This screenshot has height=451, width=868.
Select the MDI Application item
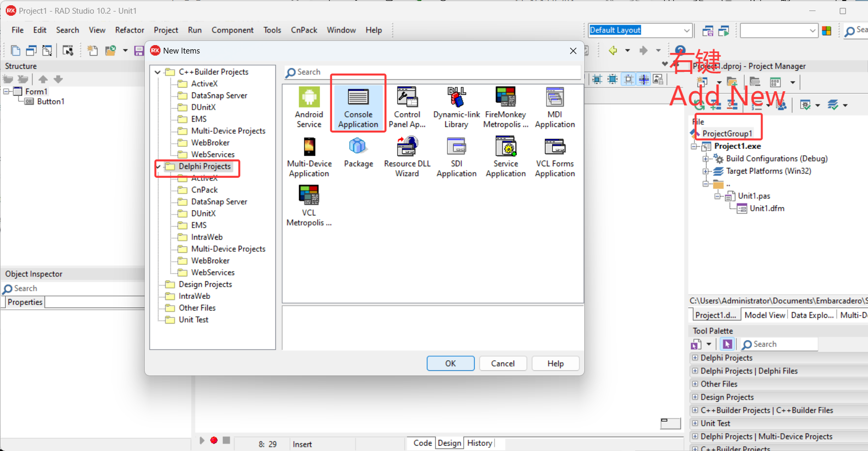555,108
